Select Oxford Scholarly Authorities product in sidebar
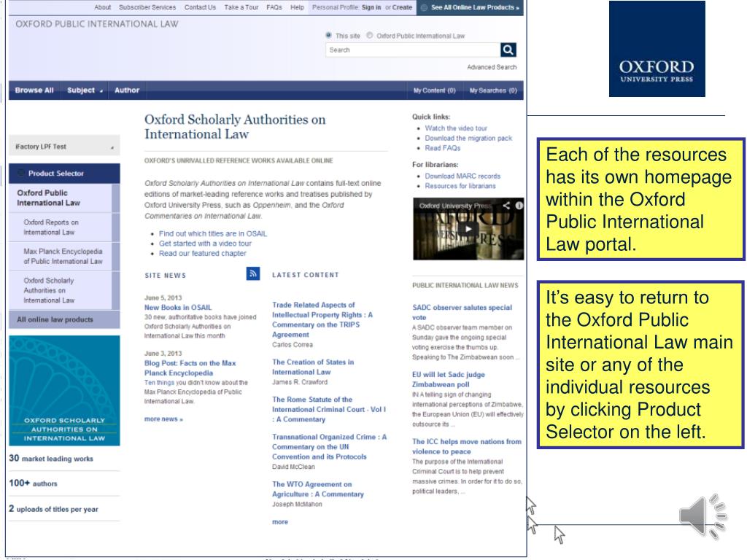Screen dimensions: 747x560 49,290
